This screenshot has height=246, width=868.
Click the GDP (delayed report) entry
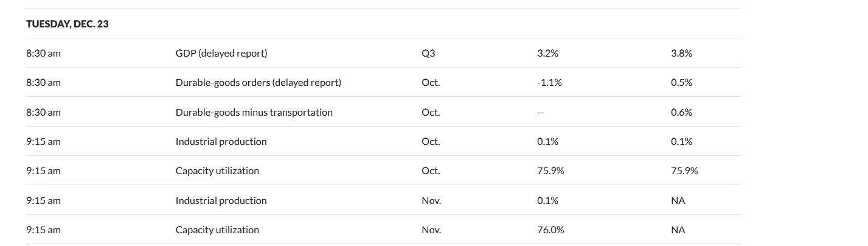tap(221, 53)
